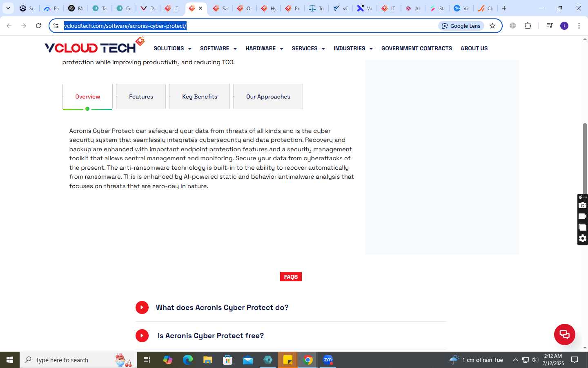
Task: Open volume control in system tray
Action: click(535, 360)
